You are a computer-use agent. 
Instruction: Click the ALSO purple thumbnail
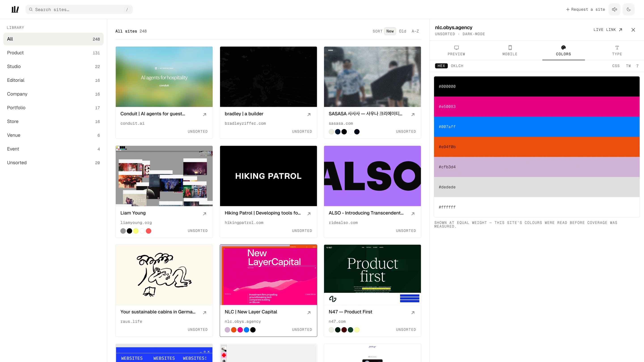click(x=372, y=176)
